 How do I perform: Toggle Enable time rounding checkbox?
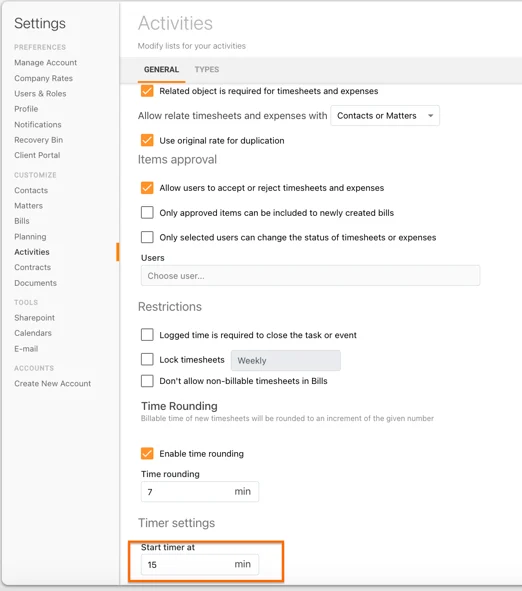point(147,453)
